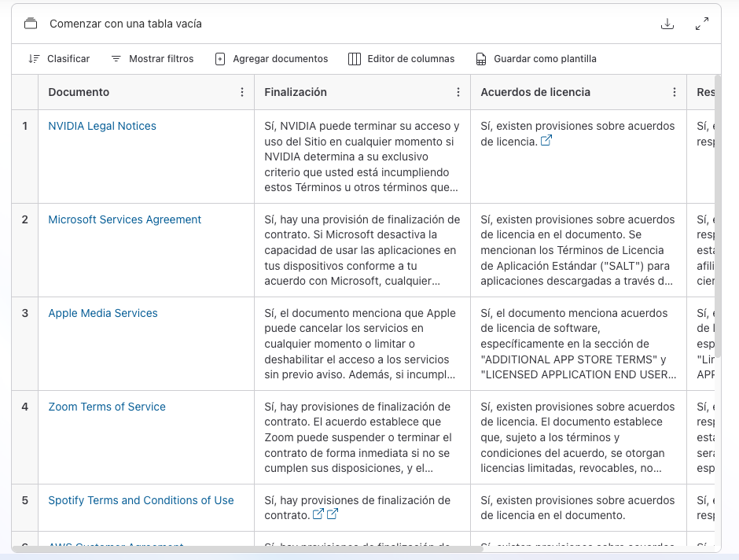
Task: Open the Acuerdos de licencia column options menu
Action: coord(675,92)
